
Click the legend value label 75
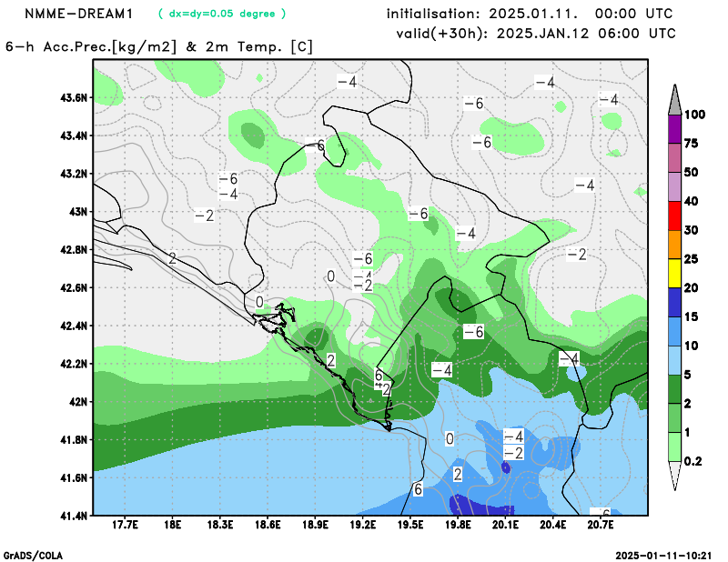coord(692,144)
